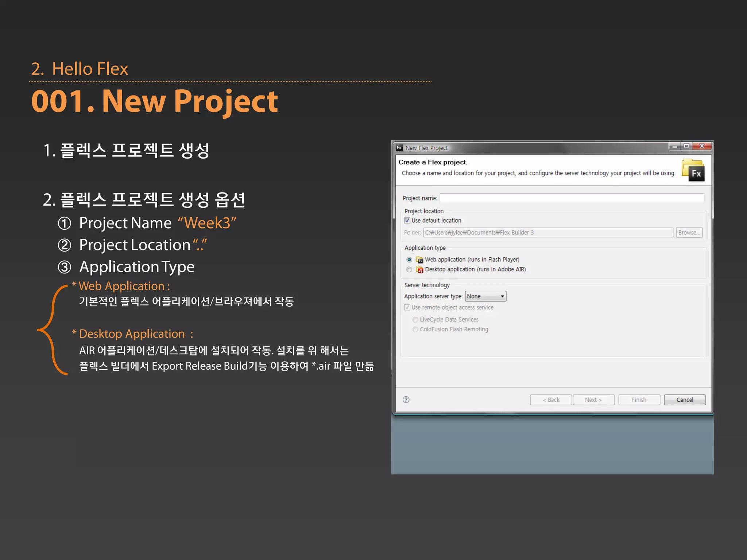Screen dimensions: 747x560
Task: Open the Application server type dropdown
Action: pyautogui.click(x=485, y=296)
